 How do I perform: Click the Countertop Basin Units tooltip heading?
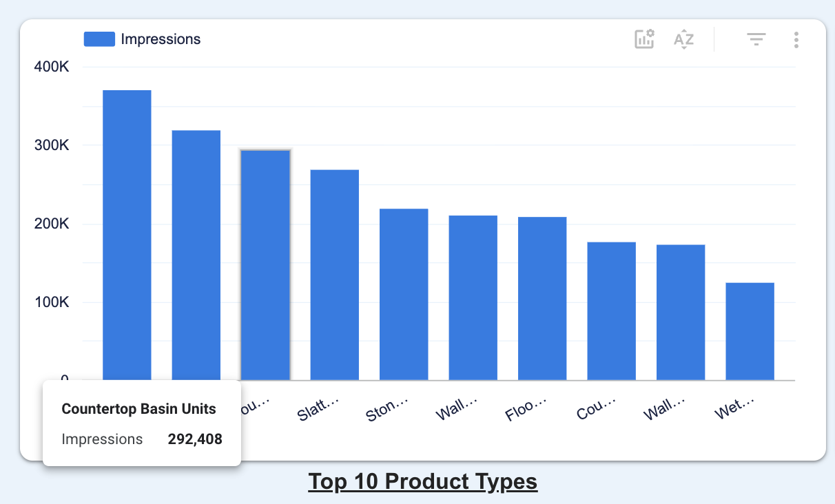(x=138, y=409)
